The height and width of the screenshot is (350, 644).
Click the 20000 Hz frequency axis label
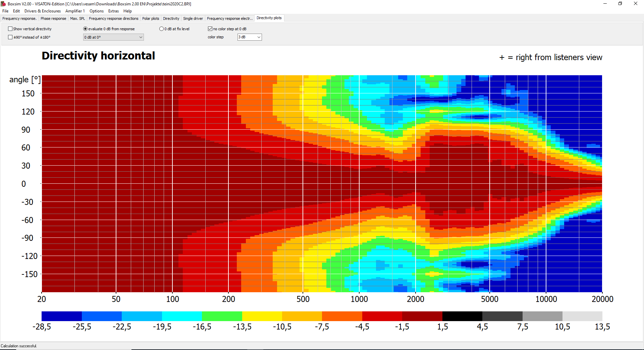[602, 299]
